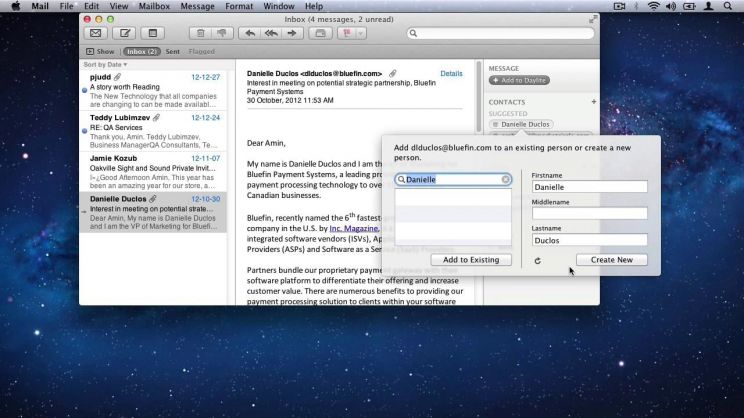This screenshot has height=418, width=744.
Task: Forward the message
Action: (x=292, y=33)
